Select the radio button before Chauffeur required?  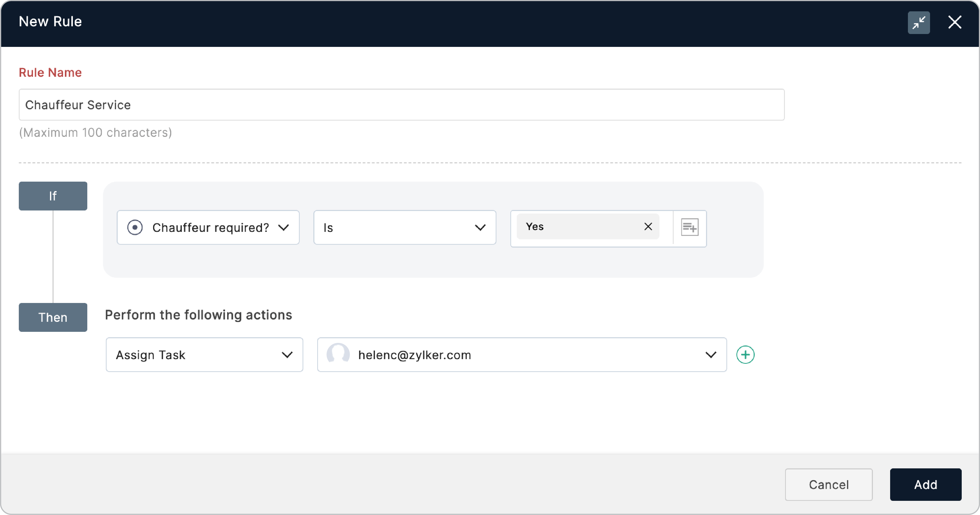tap(135, 227)
